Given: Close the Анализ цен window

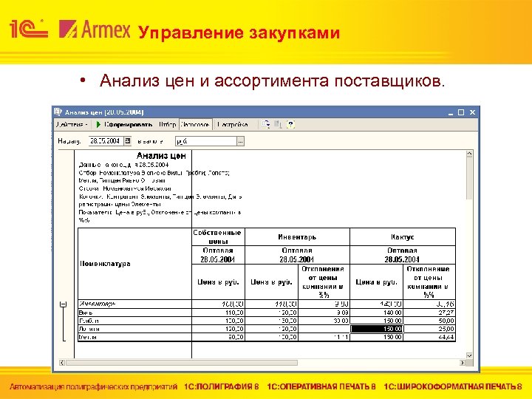Looking at the screenshot, I should pos(472,112).
